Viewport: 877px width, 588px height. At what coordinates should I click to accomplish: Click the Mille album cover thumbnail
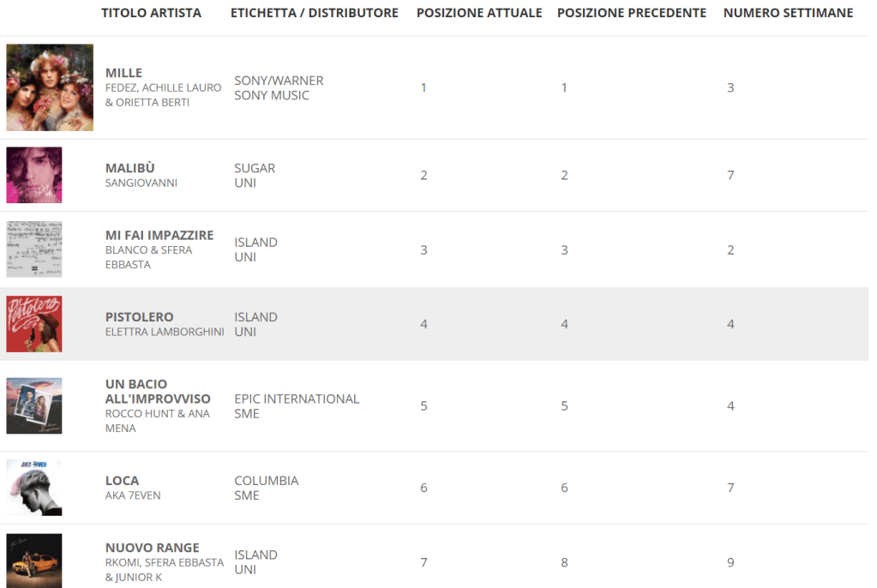pyautogui.click(x=50, y=87)
